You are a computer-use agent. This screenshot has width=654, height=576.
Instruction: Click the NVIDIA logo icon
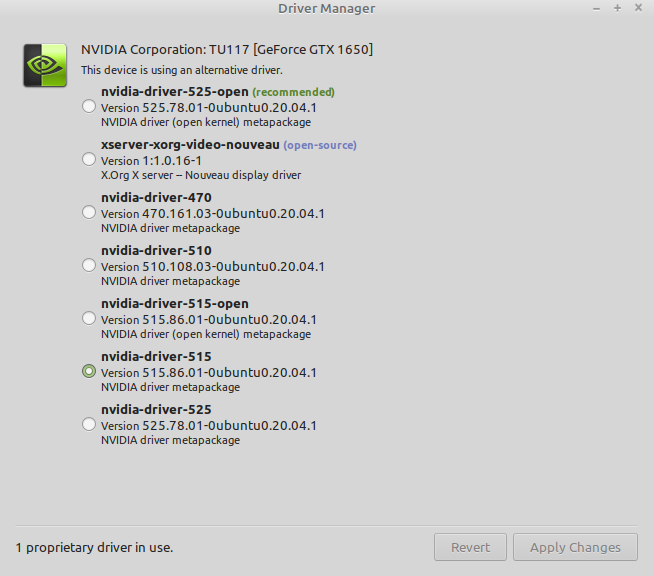45,65
